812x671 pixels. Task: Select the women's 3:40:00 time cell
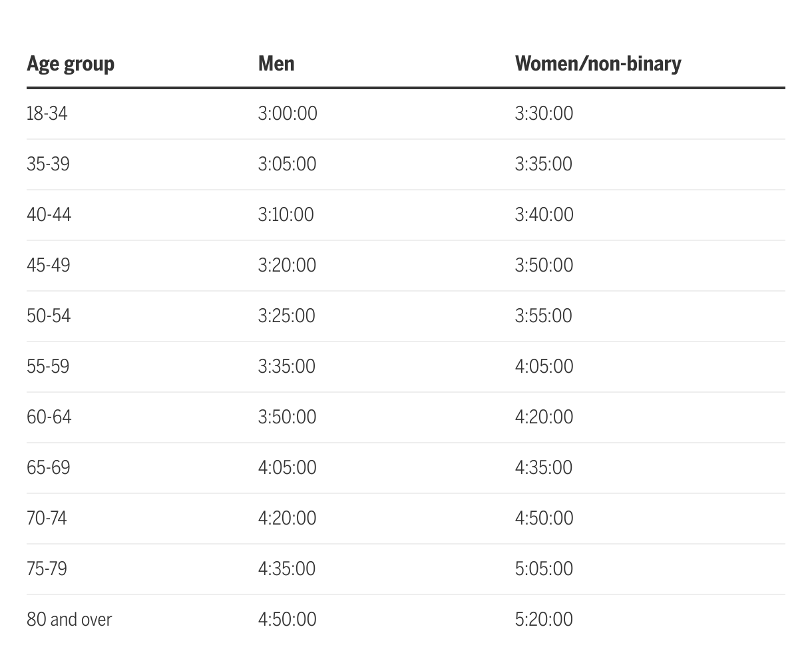click(x=544, y=215)
